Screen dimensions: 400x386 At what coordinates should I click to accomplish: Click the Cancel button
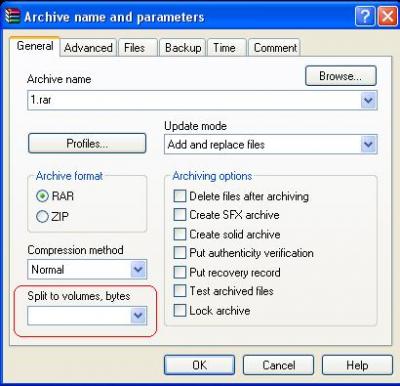278,365
